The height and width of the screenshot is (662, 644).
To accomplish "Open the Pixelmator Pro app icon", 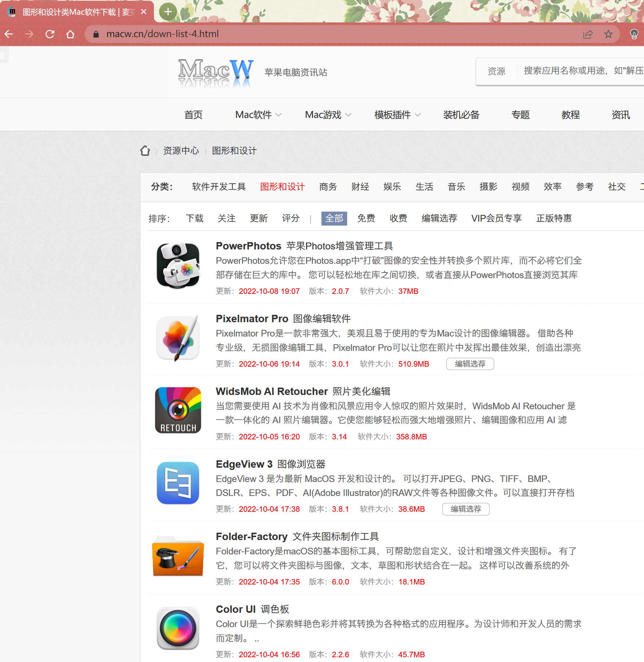I will tap(178, 338).
